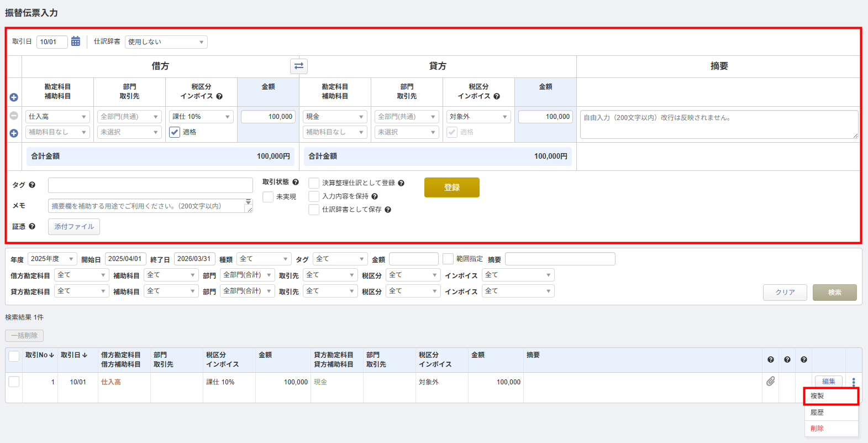Check 決算整理仕訳として登録 option
Image resolution: width=868 pixels, height=443 pixels.
tap(314, 183)
